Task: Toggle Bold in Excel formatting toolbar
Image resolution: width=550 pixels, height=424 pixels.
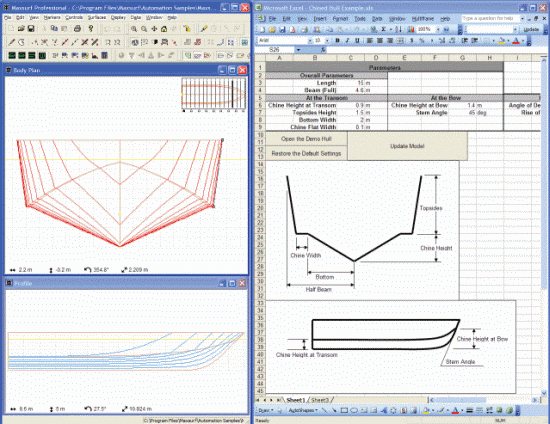Action: tap(337, 41)
